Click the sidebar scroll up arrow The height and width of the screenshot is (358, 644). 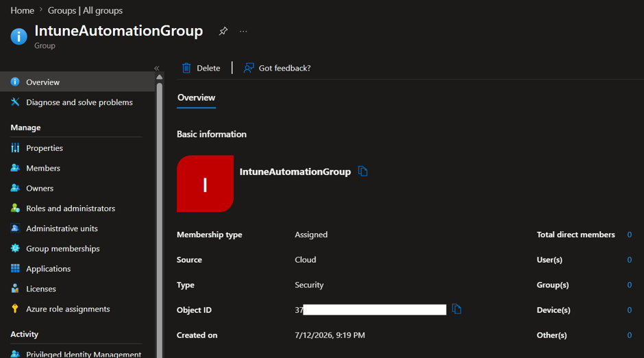(160, 77)
